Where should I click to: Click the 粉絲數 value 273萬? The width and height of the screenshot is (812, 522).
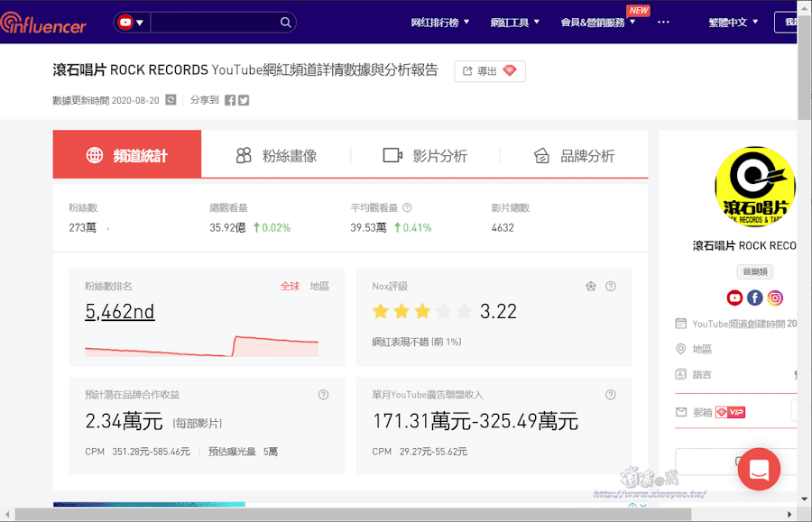[83, 227]
